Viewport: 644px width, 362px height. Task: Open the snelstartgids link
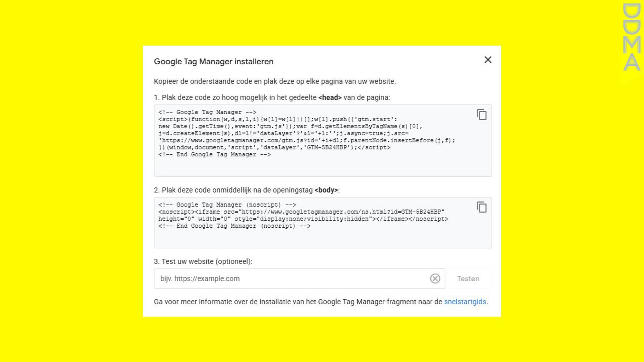point(465,302)
